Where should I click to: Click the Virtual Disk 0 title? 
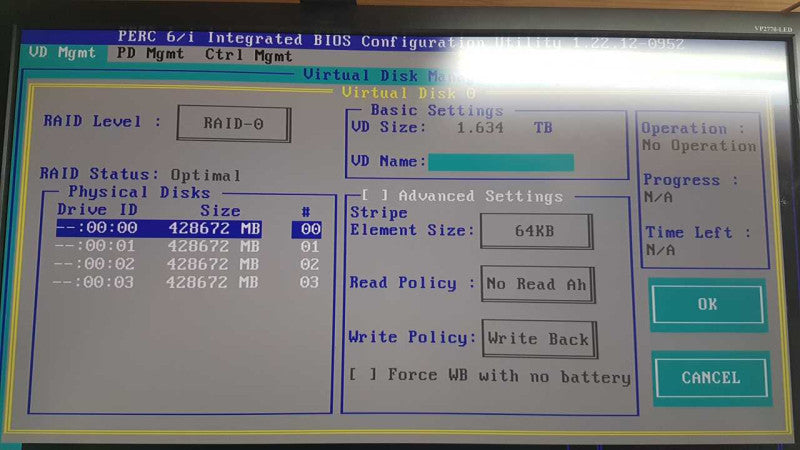coord(409,93)
